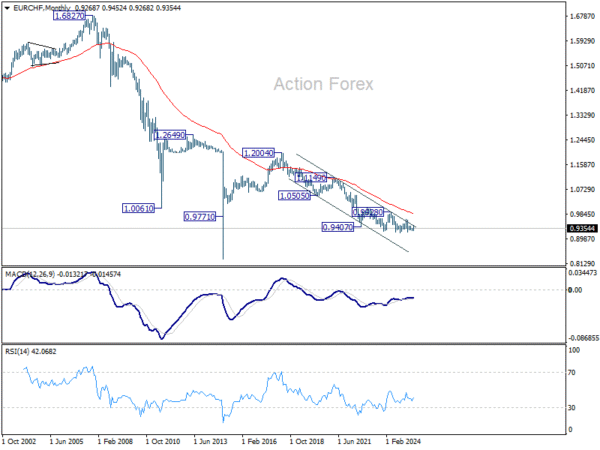Image resolution: width=600 pixels, height=450 pixels.
Task: Click the RSI 70 level marker
Action: tap(571, 372)
